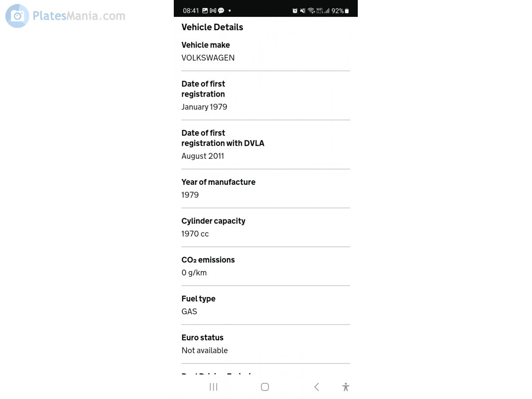Select the 1970 cc cylinder capacity value
Image resolution: width=532 pixels, height=399 pixels.
tap(195, 234)
